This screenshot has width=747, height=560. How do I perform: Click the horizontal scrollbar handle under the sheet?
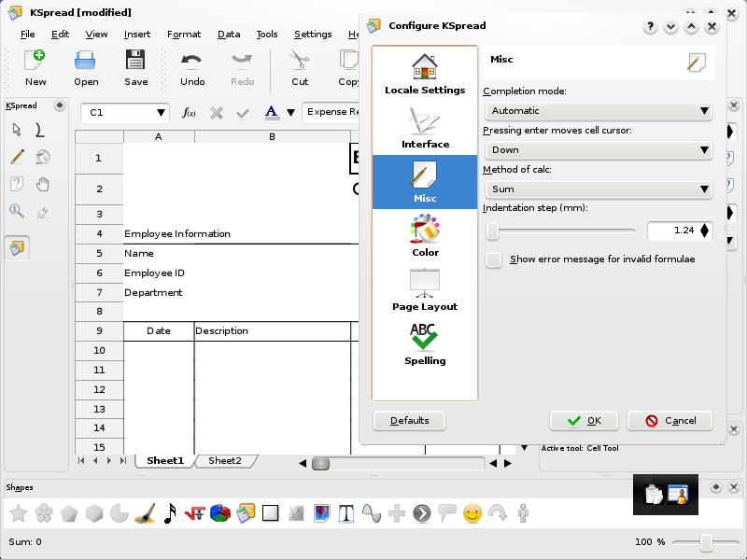click(320, 463)
